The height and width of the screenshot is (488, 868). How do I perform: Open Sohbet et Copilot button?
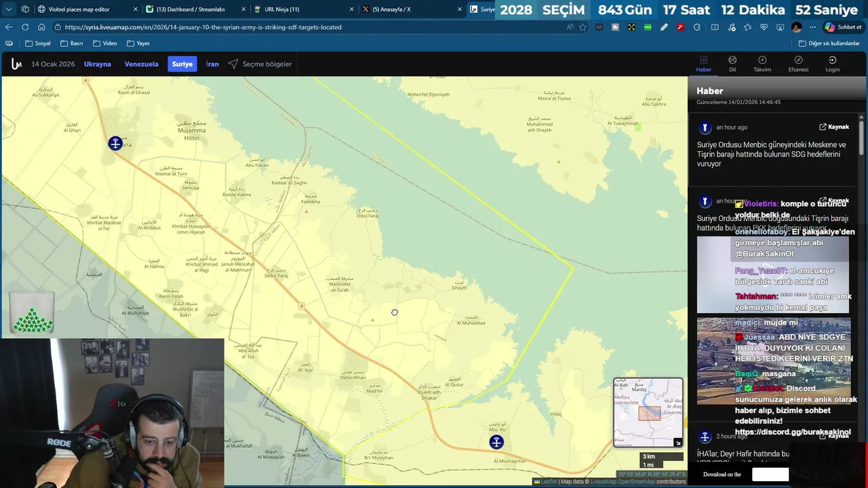pos(843,27)
